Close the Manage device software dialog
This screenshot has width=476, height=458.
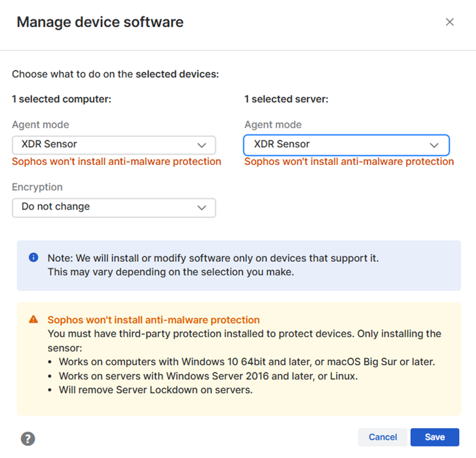pos(450,22)
